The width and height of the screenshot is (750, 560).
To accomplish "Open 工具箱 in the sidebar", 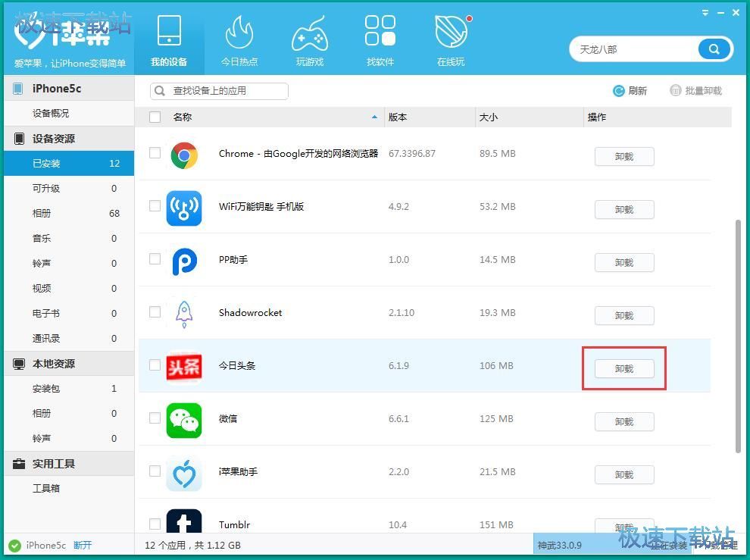I will (69, 488).
